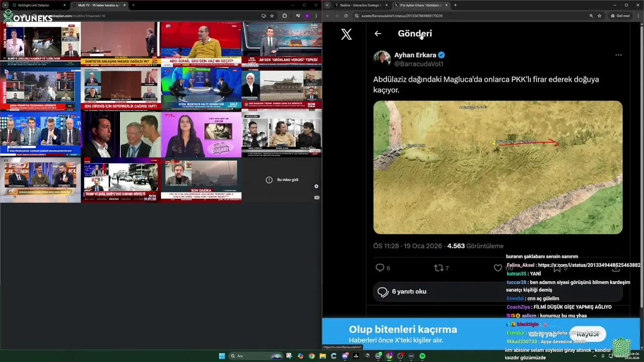Open the 'SDG Direniş İçin Seferberlik Çağrısı' tile
Viewport: 644px width, 362px height.
121,89
